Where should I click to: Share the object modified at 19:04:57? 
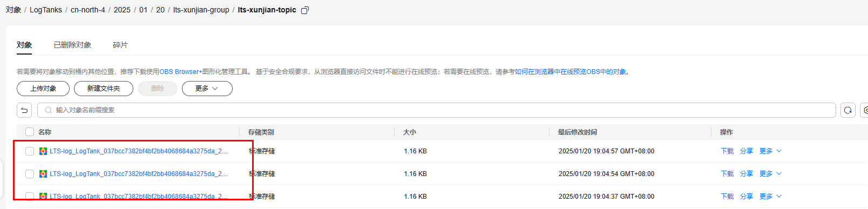click(x=747, y=151)
